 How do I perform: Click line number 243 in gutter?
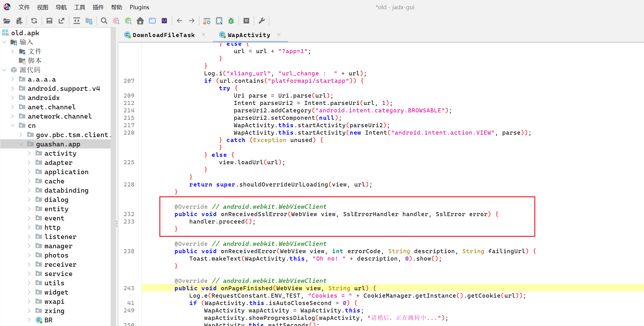pos(129,288)
